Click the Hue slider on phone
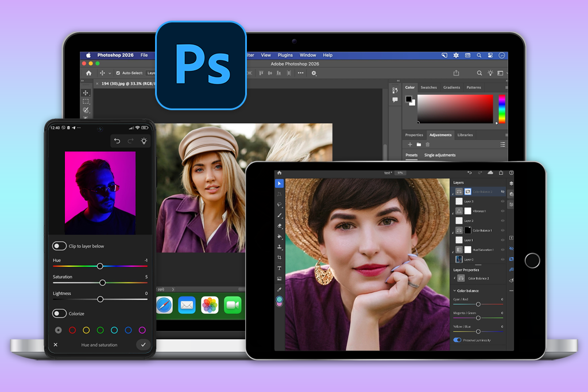The width and height of the screenshot is (588, 392). (x=100, y=266)
